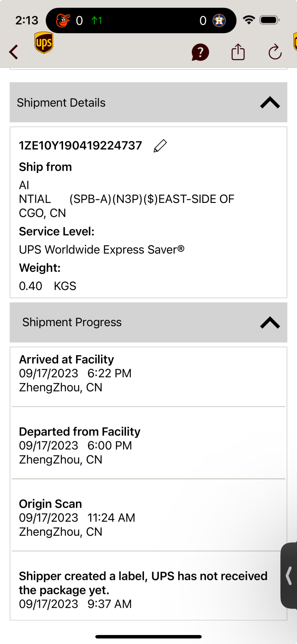This screenshot has height=644, width=297.
Task: Tap the Wi-Fi status icon
Action: [x=249, y=20]
